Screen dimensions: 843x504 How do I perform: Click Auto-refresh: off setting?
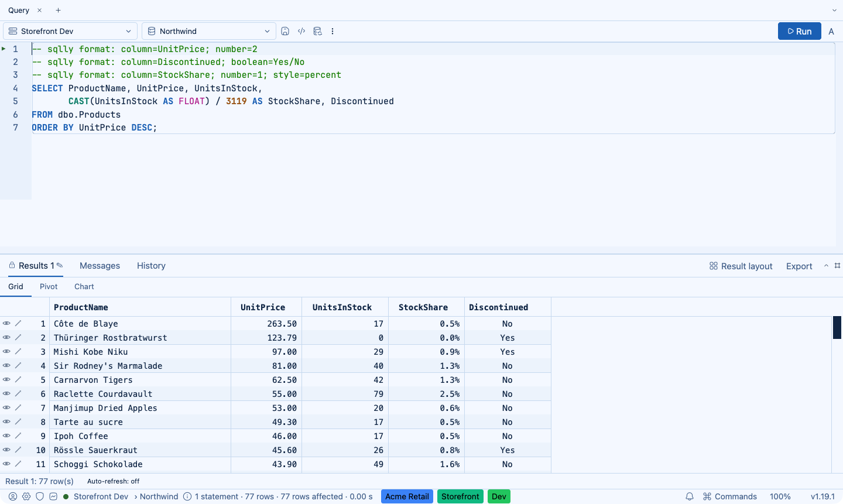113,481
